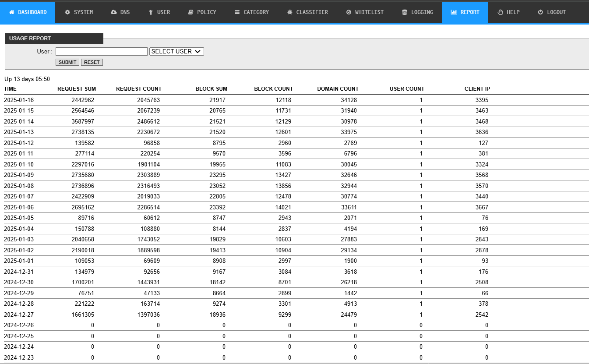The width and height of the screenshot is (589, 364).
Task: Click the BLOCK COUNT column header
Action: pos(273,89)
